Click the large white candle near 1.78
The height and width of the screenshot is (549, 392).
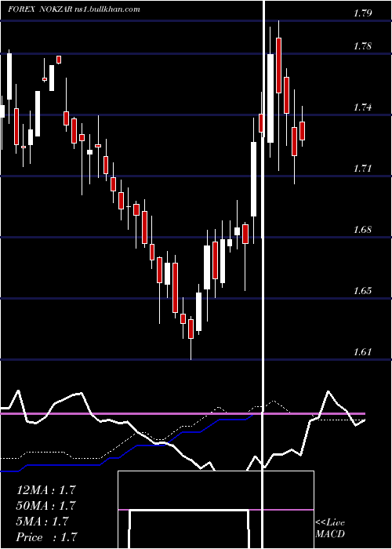pyautogui.click(x=270, y=98)
